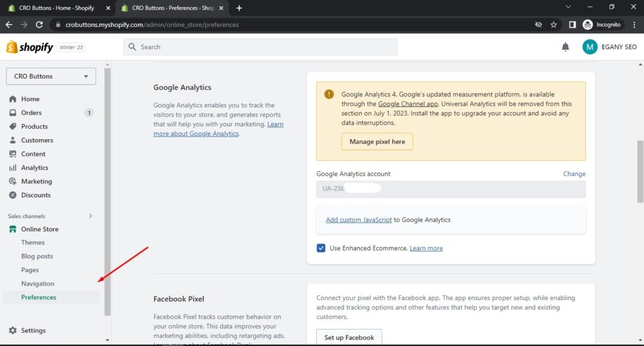This screenshot has height=346, width=644.
Task: Bookmark this page with the star
Action: click(x=553, y=25)
